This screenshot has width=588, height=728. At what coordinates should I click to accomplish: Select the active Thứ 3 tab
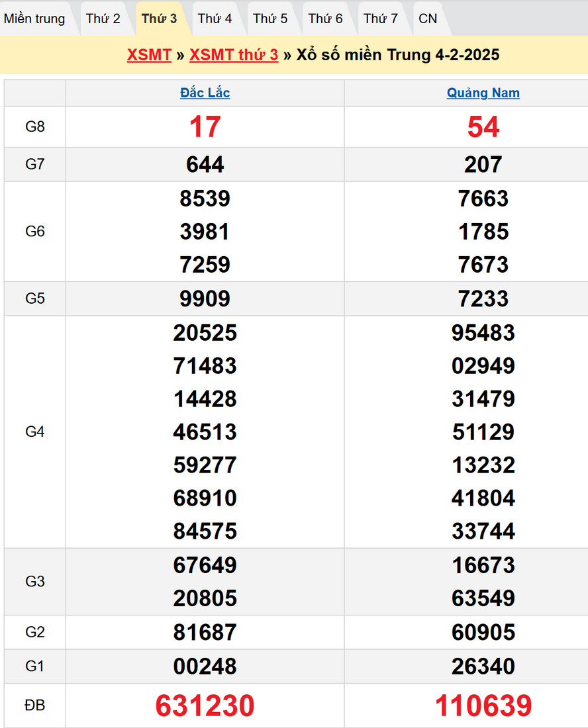159,19
